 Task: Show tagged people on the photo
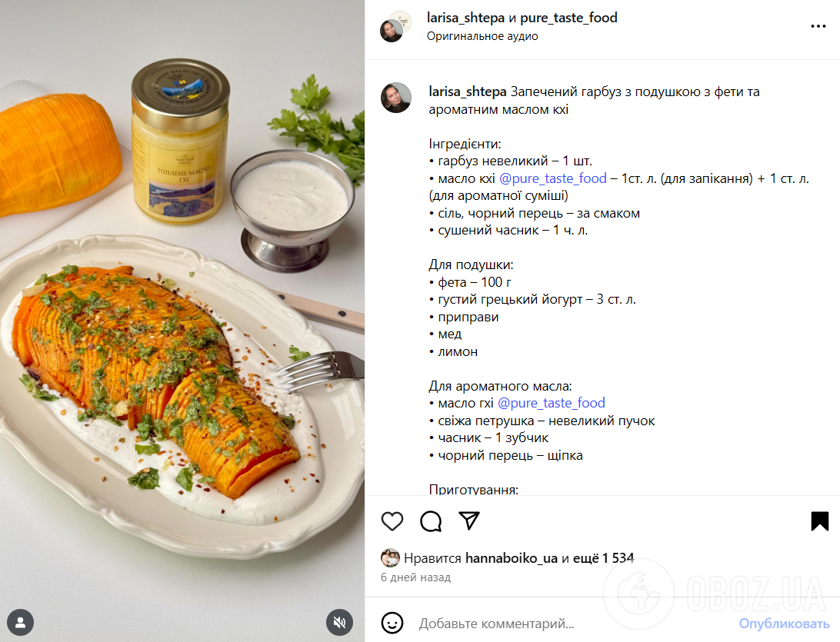coord(21,621)
